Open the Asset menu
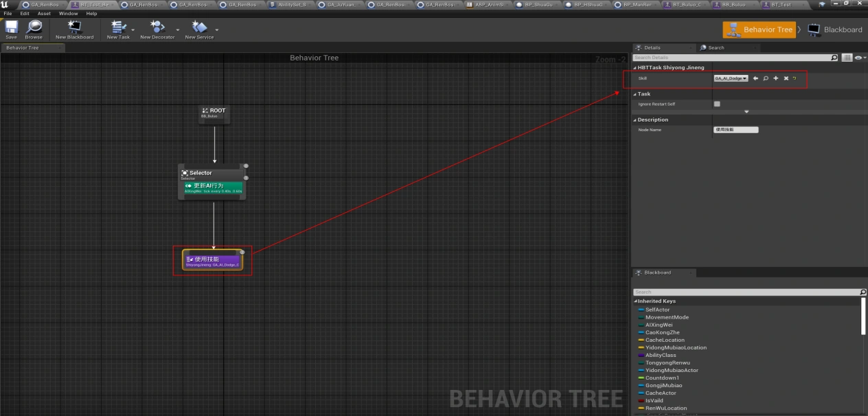The height and width of the screenshot is (416, 868). [44, 13]
